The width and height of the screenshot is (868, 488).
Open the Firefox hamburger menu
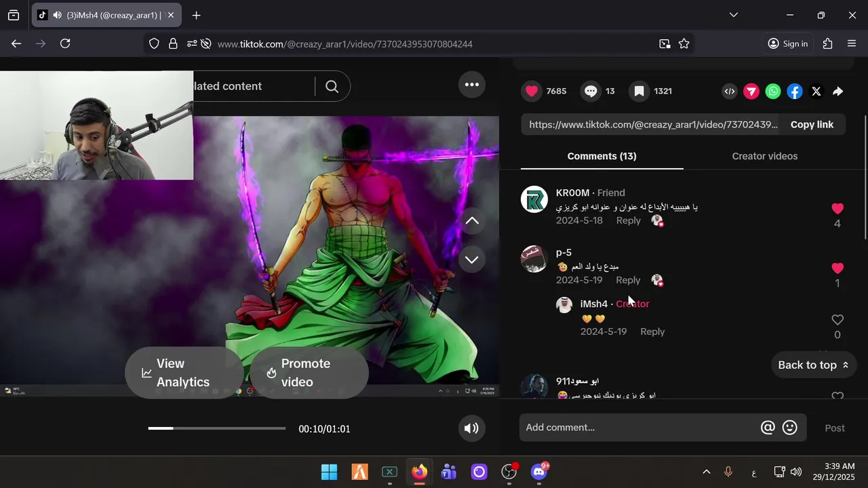(852, 43)
